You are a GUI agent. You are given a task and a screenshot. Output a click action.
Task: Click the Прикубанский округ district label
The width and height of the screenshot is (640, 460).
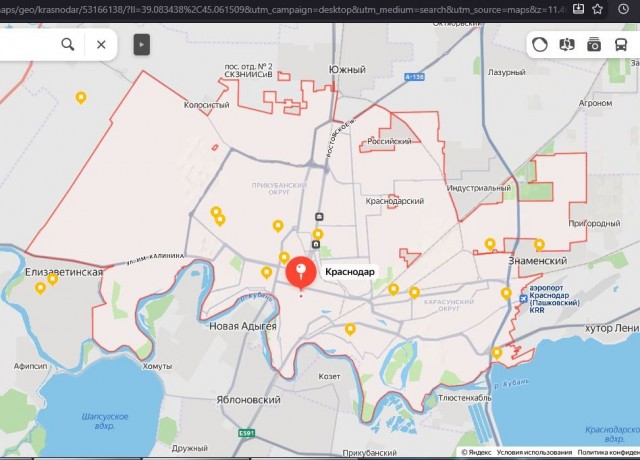[279, 188]
